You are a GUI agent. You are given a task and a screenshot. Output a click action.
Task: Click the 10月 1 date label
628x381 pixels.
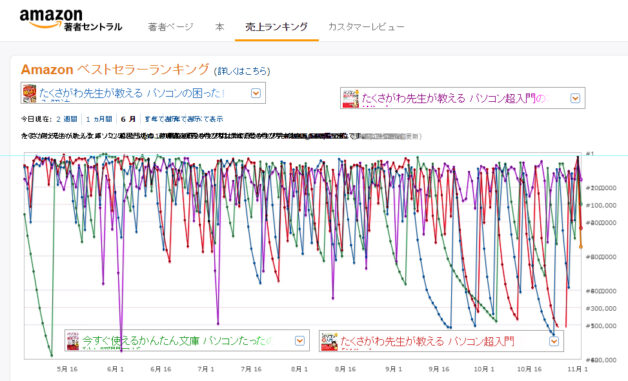coord(484,369)
